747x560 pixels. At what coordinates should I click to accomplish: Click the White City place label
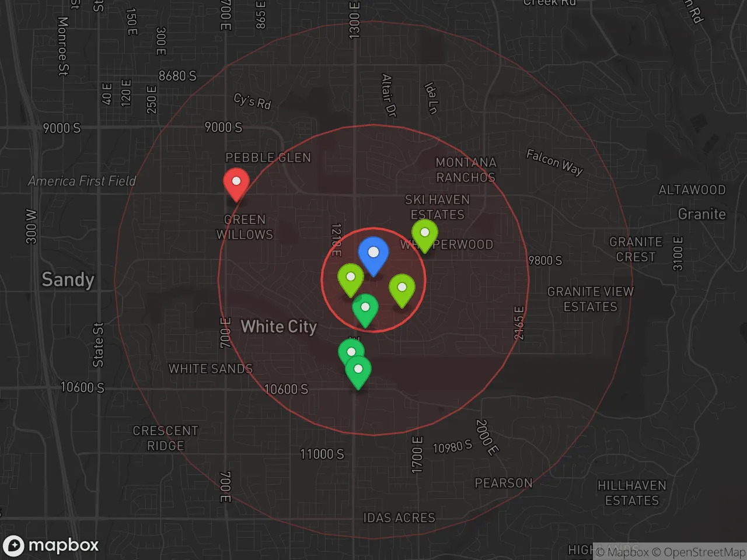click(x=279, y=327)
